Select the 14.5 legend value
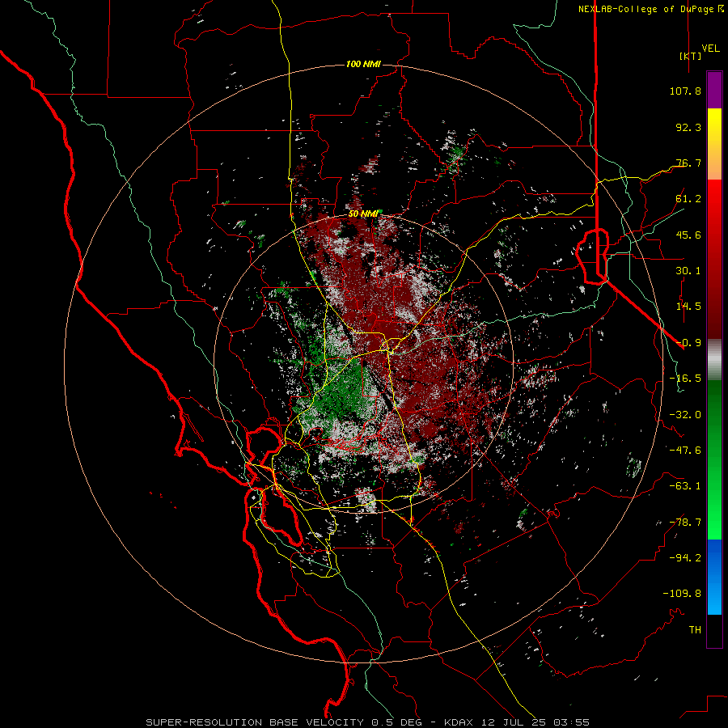The width and height of the screenshot is (728, 728). (x=688, y=307)
